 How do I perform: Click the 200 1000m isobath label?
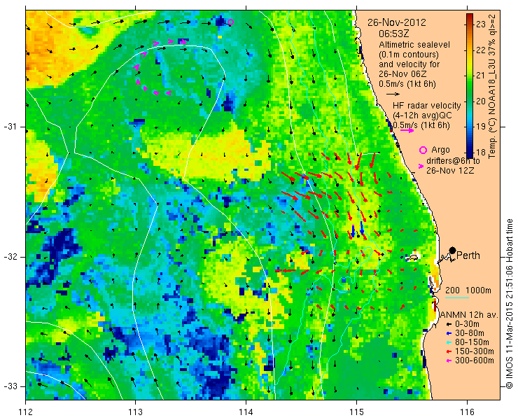468,290
